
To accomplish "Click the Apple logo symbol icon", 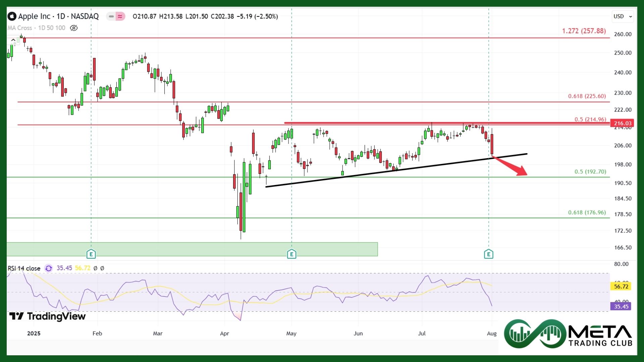I will (x=12, y=16).
